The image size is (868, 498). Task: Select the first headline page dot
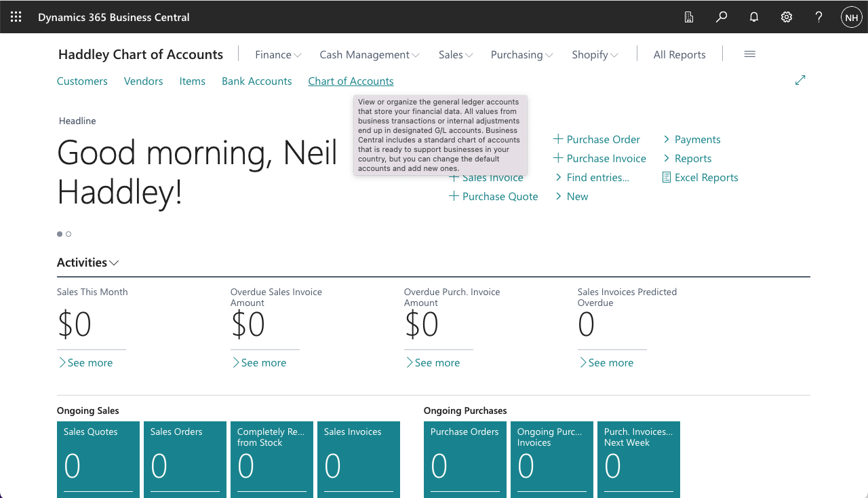tap(60, 234)
